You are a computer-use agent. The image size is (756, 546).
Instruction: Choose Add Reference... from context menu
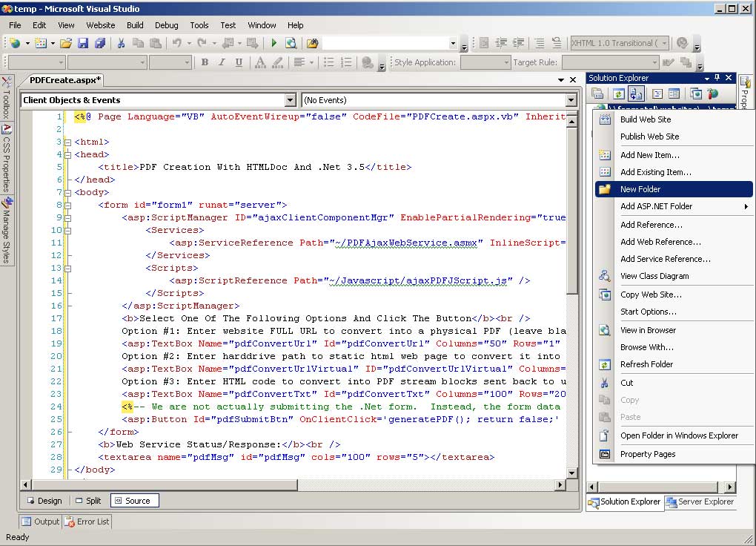674,225
